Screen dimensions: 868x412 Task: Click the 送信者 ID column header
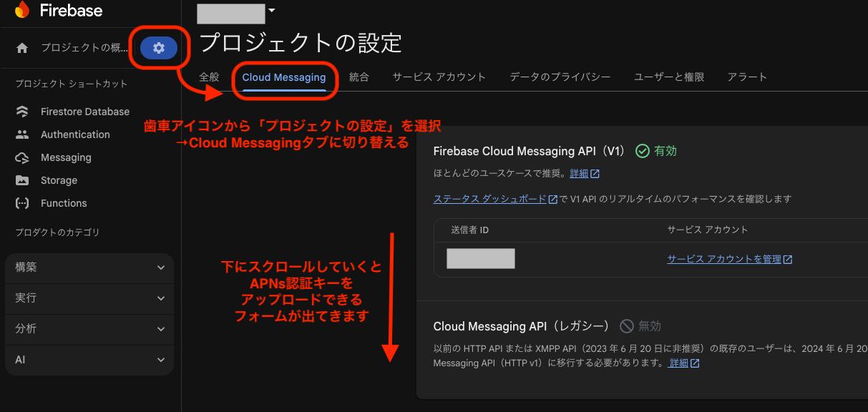point(470,230)
